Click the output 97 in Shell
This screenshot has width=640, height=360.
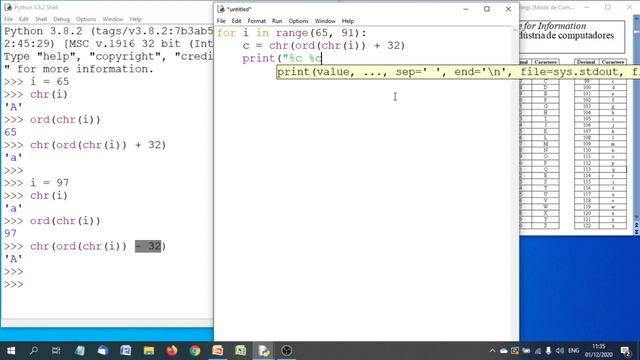10,233
